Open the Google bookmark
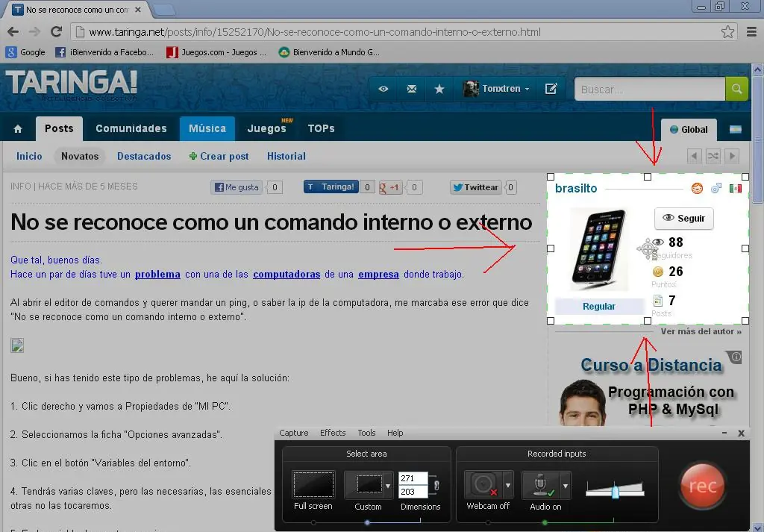The height and width of the screenshot is (532, 764). 25,52
